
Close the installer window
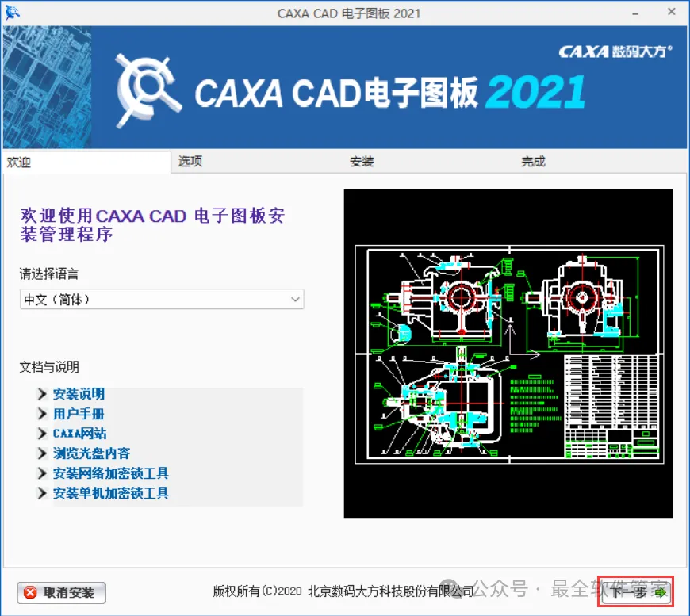672,12
